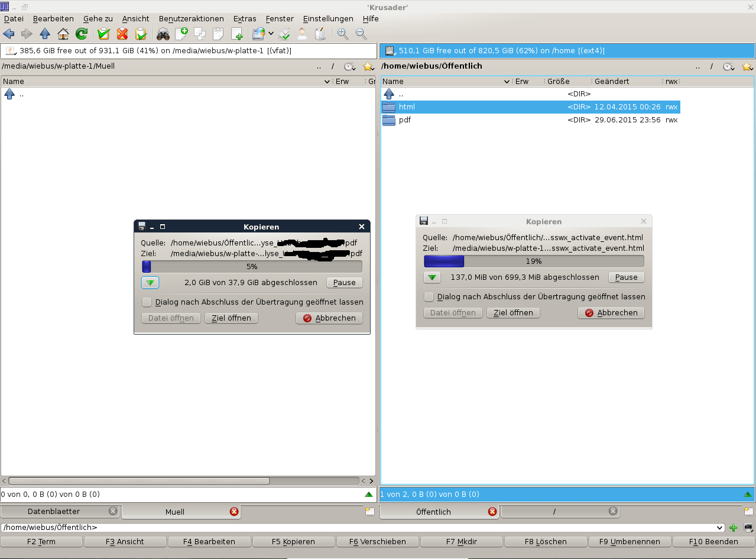Jump to the home directory icon

(63, 34)
